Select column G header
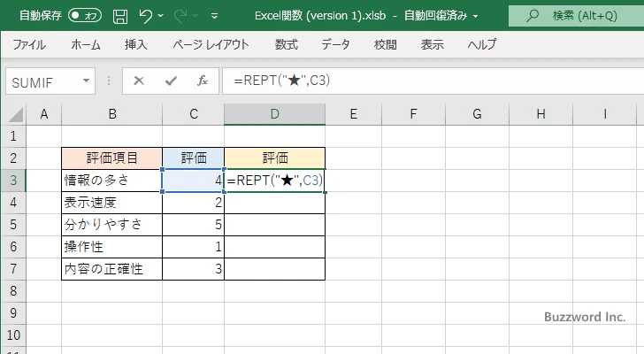The image size is (644, 354). pyautogui.click(x=477, y=114)
